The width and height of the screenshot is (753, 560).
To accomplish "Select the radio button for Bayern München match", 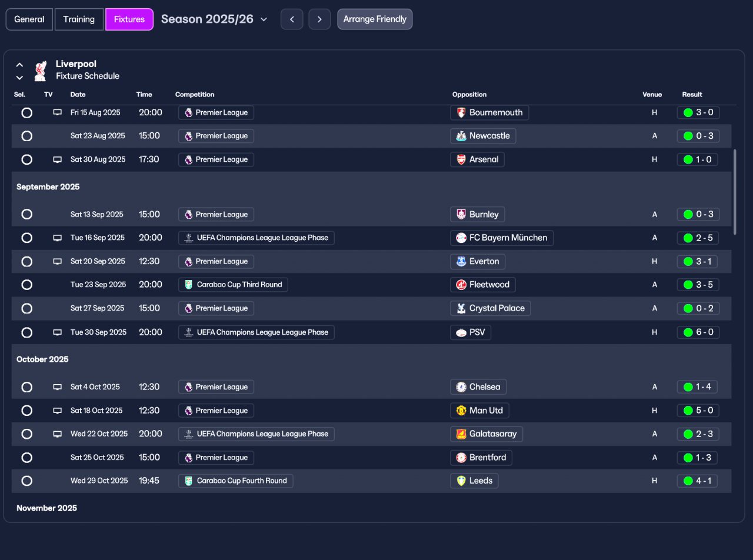I will (26, 238).
